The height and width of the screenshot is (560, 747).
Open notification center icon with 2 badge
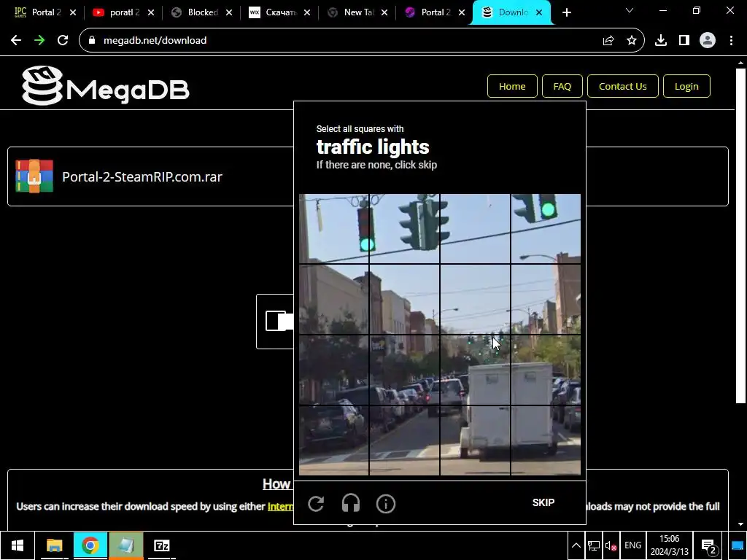click(x=709, y=546)
